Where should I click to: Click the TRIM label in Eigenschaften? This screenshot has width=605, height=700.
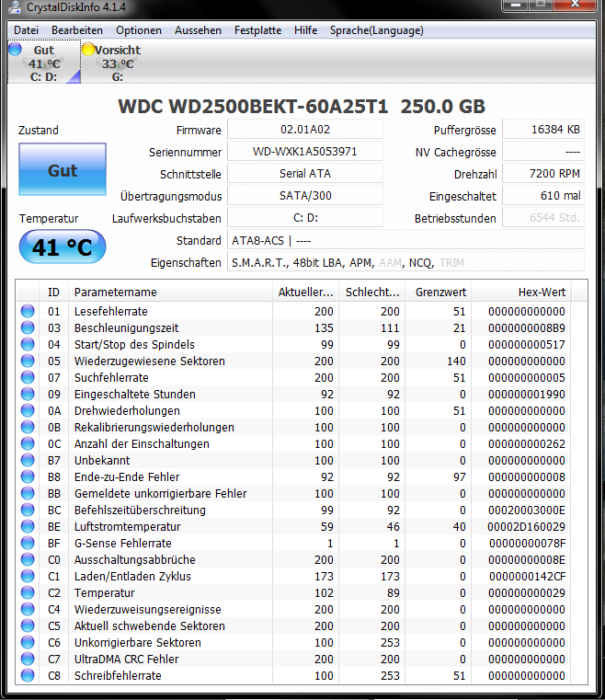click(x=451, y=262)
